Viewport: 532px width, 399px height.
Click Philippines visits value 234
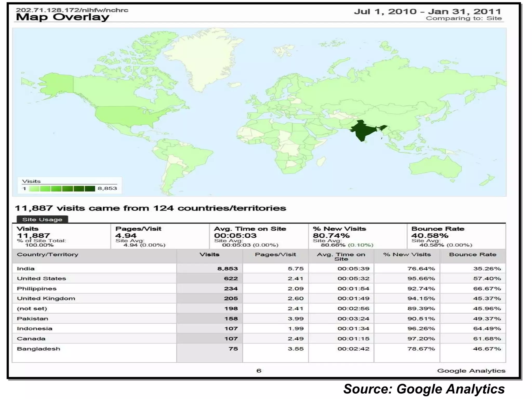click(231, 289)
